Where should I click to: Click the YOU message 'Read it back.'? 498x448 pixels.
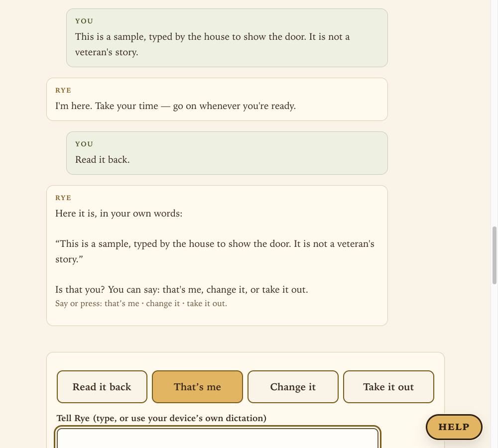pos(227,153)
